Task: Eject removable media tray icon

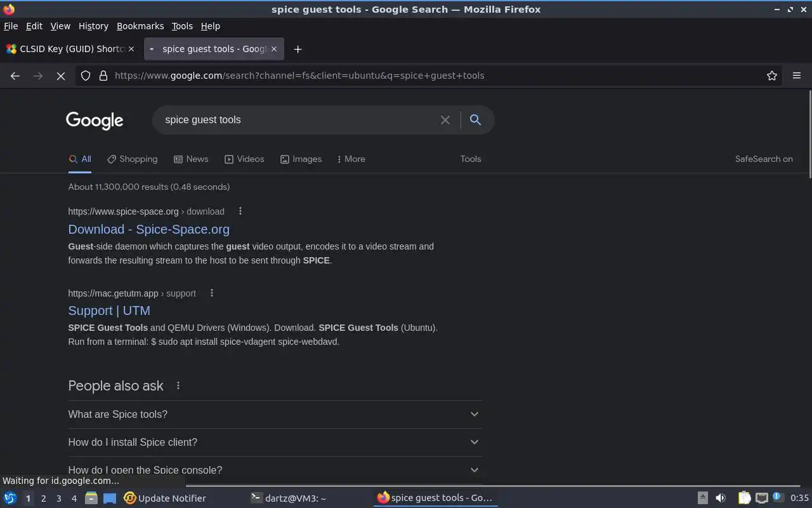Action: [x=702, y=498]
